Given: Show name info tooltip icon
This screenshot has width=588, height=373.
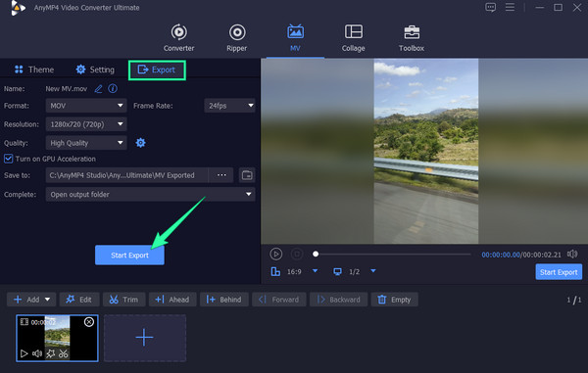Looking at the screenshot, I should [113, 88].
